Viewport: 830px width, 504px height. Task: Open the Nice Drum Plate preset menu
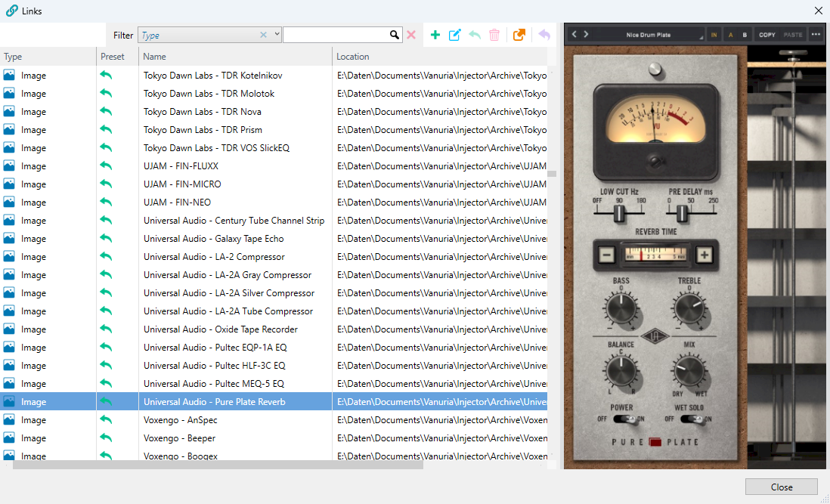click(649, 35)
